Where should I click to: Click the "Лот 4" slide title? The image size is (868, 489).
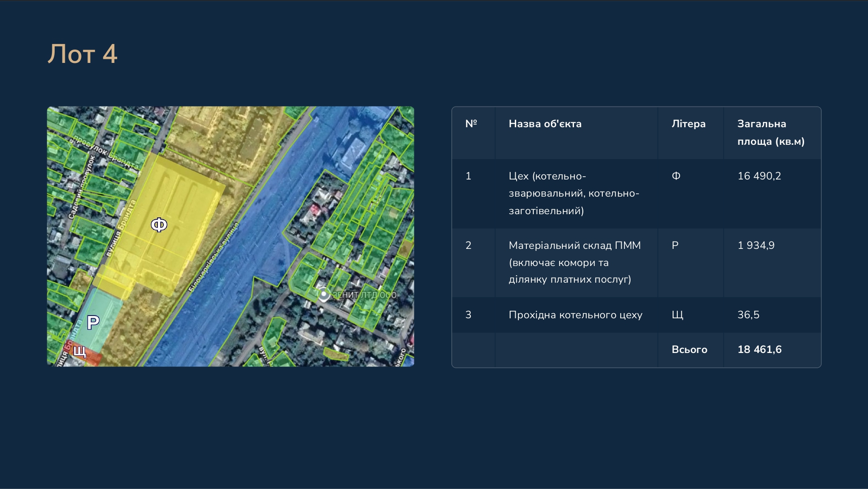pos(82,54)
